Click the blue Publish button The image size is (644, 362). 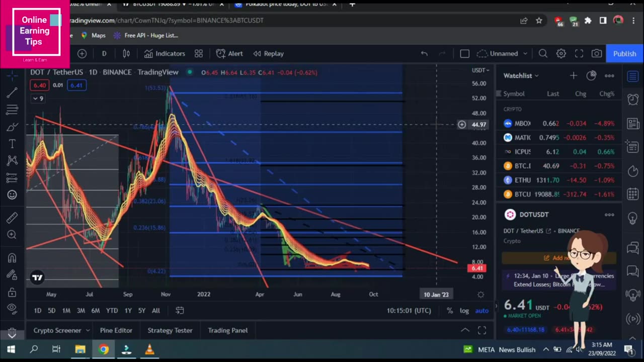click(624, 53)
